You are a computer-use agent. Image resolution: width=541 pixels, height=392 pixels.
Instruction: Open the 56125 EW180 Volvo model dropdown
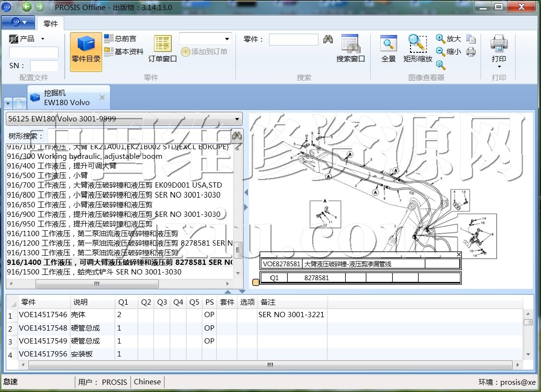pyautogui.click(x=237, y=119)
